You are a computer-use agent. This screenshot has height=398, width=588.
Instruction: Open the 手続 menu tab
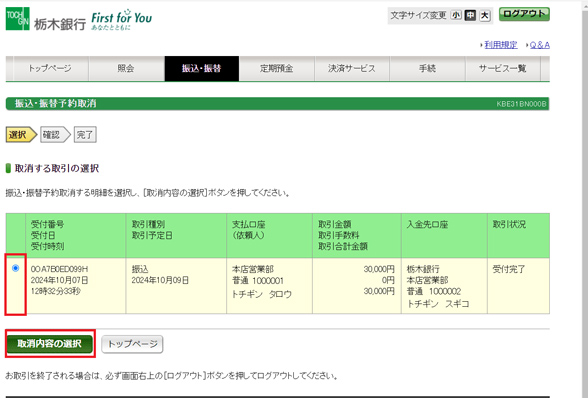[x=428, y=69]
